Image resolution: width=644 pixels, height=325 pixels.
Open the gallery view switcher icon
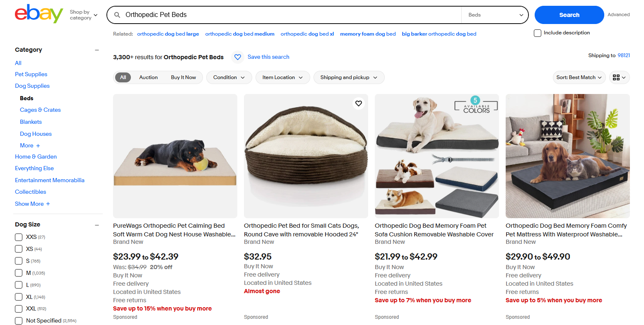(619, 77)
